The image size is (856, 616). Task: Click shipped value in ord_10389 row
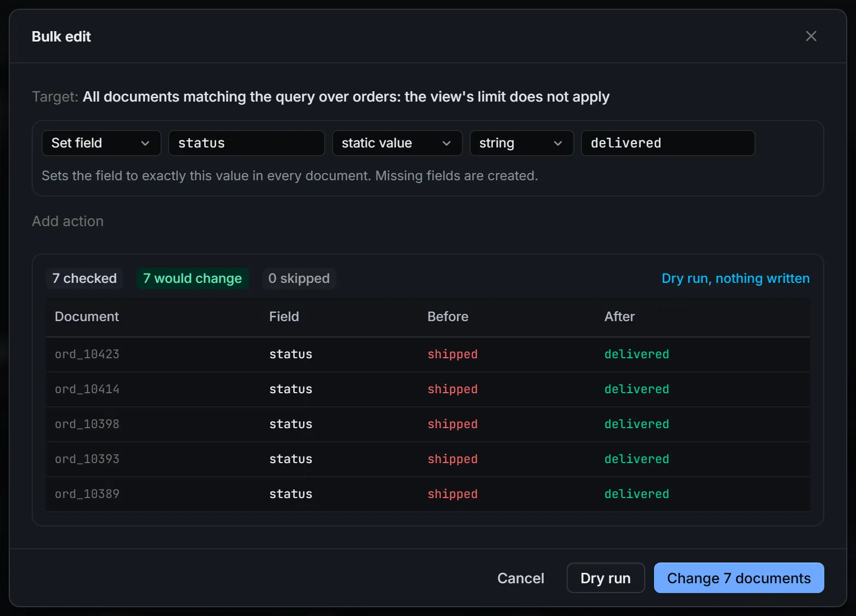(x=453, y=494)
